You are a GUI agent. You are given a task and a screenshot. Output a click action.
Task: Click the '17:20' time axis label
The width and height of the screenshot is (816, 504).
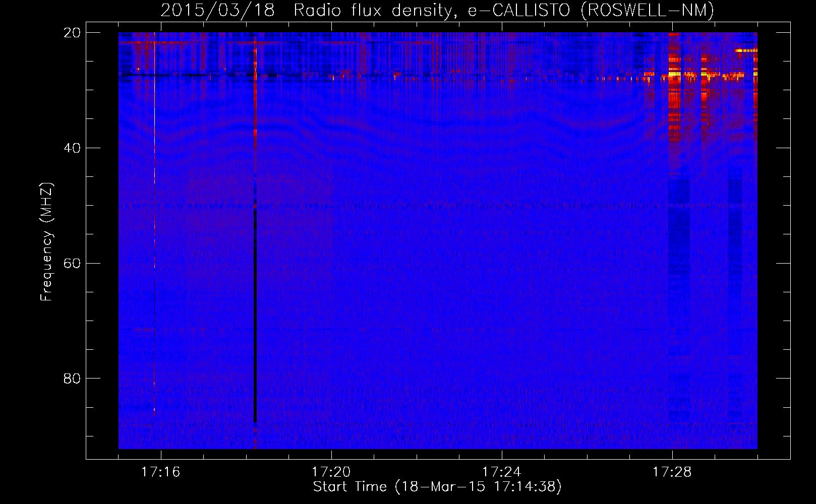pyautogui.click(x=331, y=472)
